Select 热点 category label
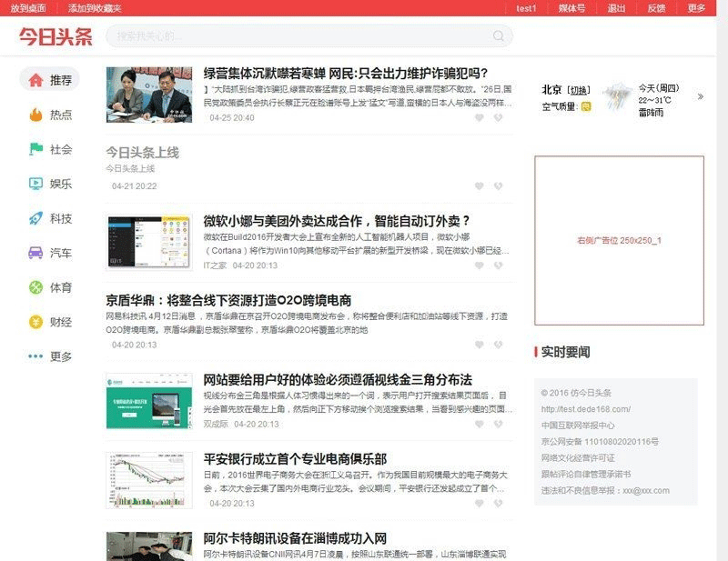The width and height of the screenshot is (728, 561). [61, 115]
